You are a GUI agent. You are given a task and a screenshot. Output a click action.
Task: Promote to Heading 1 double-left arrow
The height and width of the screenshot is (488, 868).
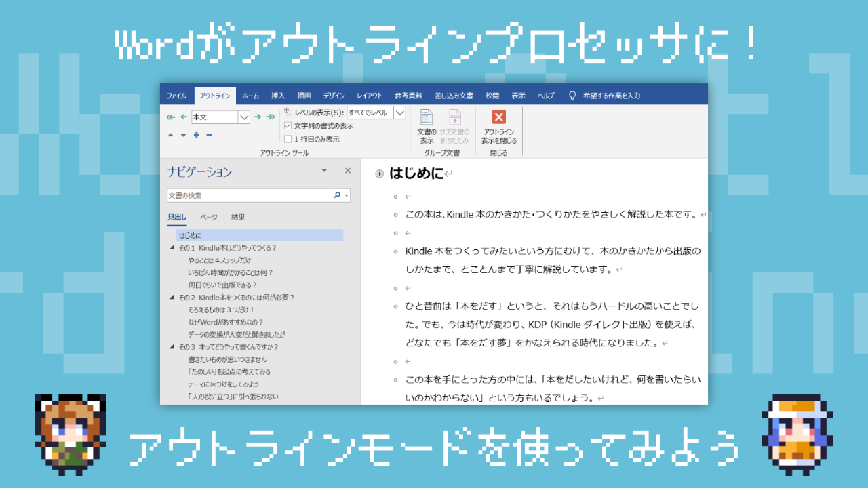click(x=171, y=117)
